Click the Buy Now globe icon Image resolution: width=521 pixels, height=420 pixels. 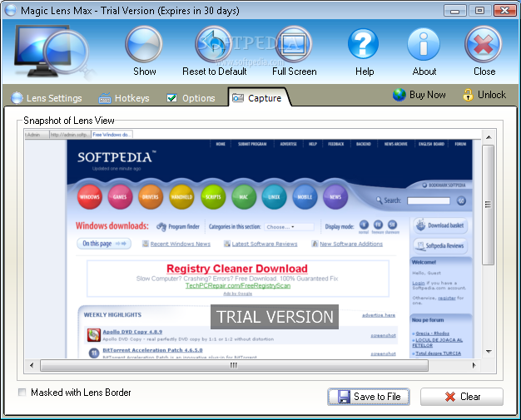(x=399, y=95)
